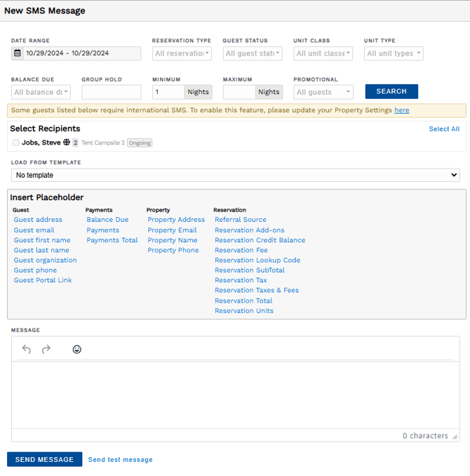Viewport: 470px width, 476px height.
Task: Click the calendar icon beside date range
Action: 18,53
